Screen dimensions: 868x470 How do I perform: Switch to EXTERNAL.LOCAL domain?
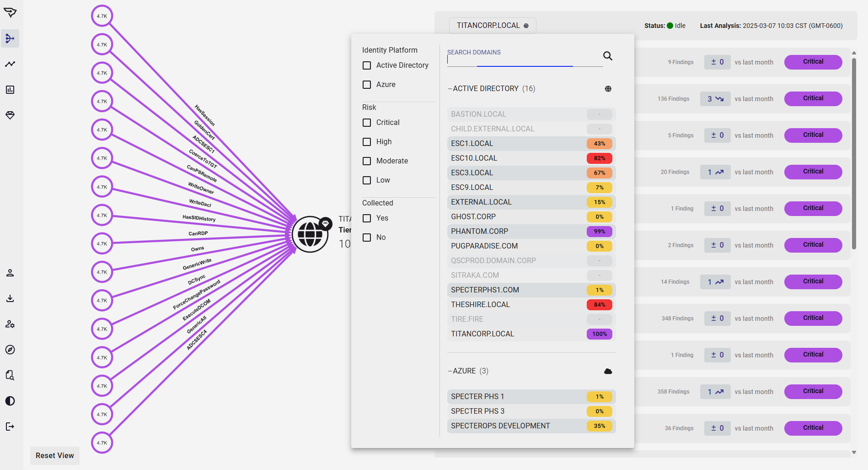click(x=531, y=202)
